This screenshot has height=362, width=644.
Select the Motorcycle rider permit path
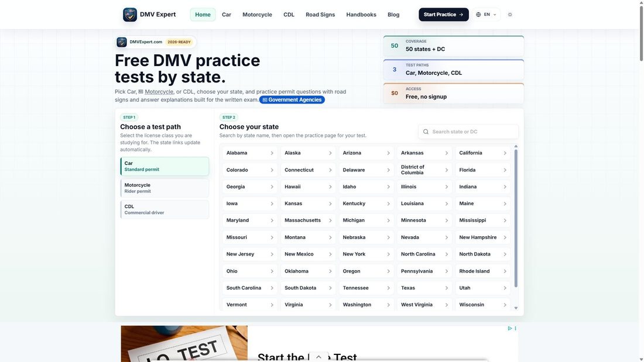165,188
